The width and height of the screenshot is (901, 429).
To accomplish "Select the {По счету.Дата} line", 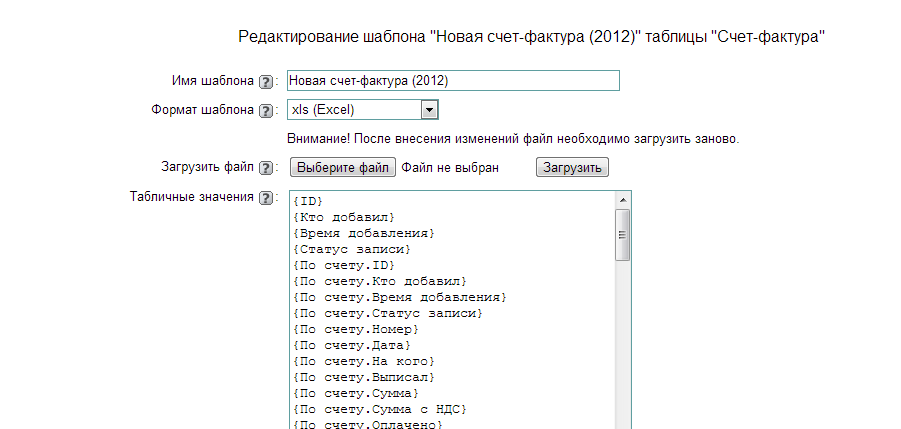I will point(351,345).
